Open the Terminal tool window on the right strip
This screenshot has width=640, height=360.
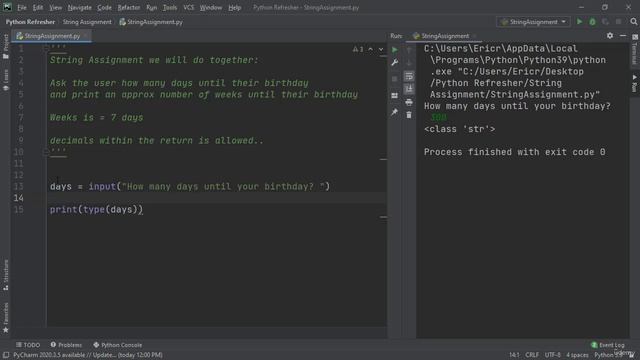[635, 50]
